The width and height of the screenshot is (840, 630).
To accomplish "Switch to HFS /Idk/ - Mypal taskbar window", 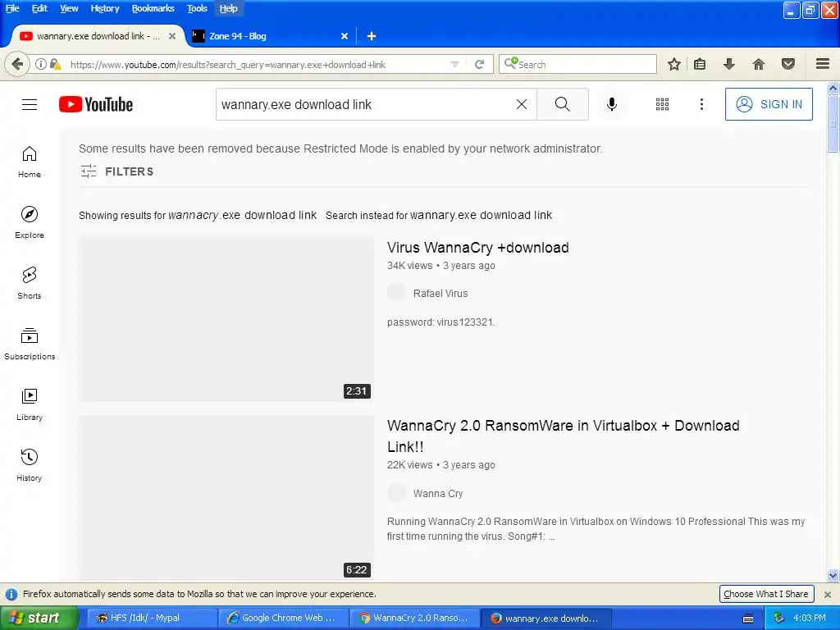I will tap(150, 618).
